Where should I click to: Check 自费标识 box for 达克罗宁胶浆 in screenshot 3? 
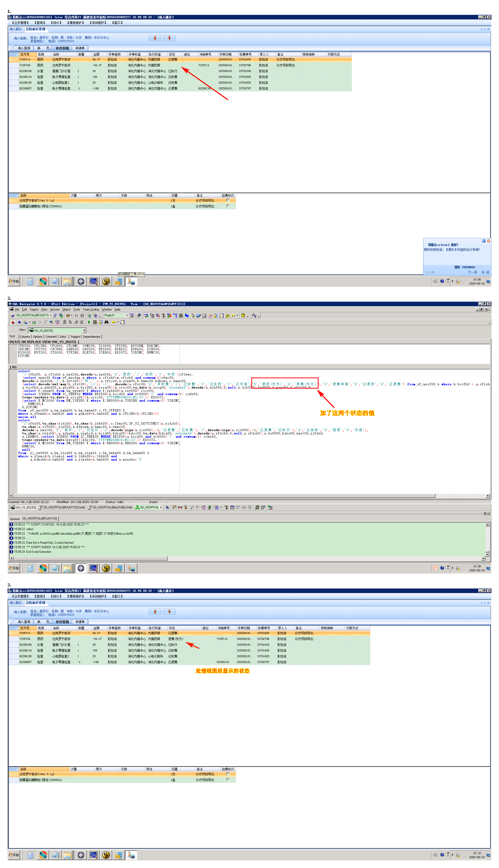228,774
